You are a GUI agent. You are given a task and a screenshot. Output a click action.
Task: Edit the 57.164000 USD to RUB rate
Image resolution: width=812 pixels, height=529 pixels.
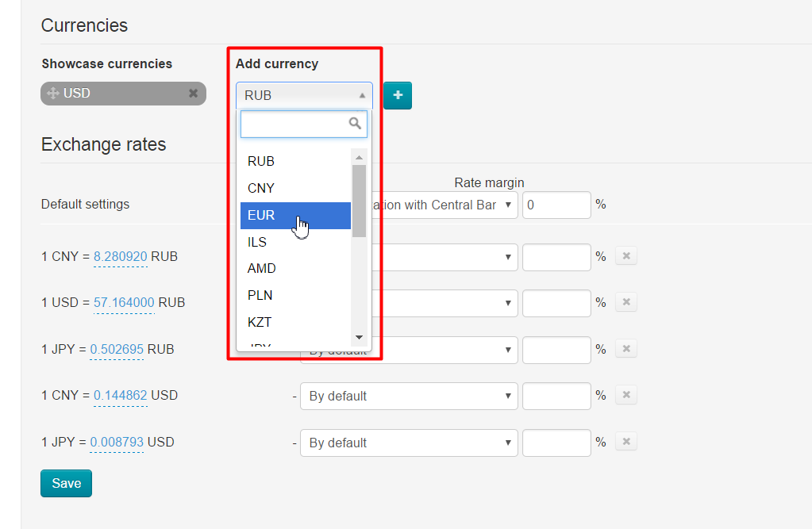pyautogui.click(x=124, y=303)
